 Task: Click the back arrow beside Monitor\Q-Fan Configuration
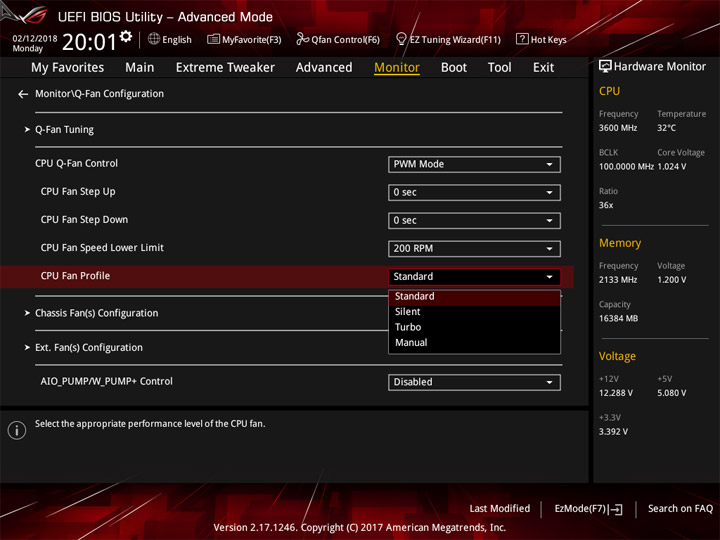coord(23,94)
